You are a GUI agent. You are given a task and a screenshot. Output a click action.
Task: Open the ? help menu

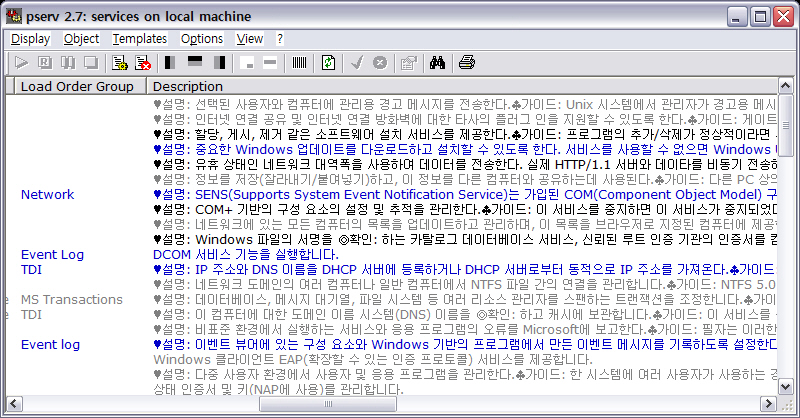coord(280,39)
